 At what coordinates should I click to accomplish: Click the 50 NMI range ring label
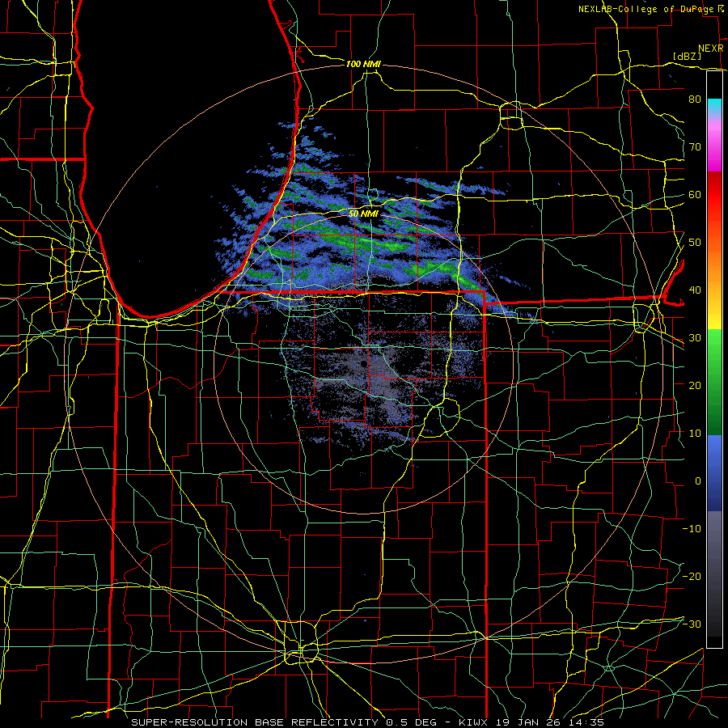363,214
